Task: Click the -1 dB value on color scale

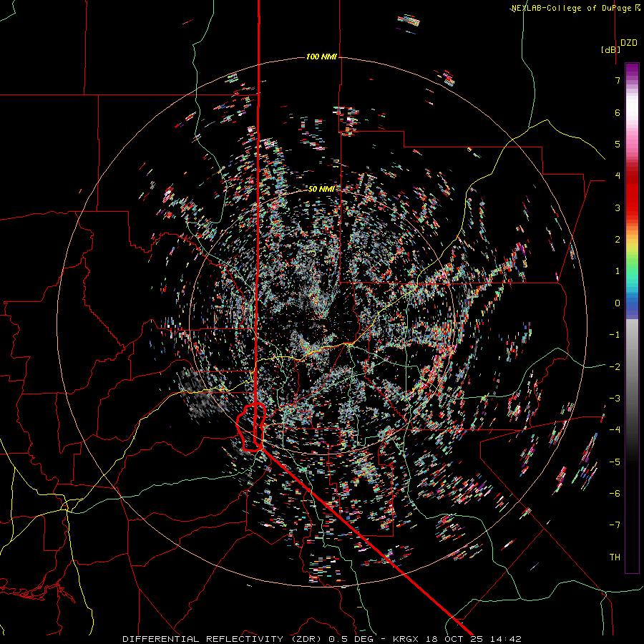Action: (615, 335)
